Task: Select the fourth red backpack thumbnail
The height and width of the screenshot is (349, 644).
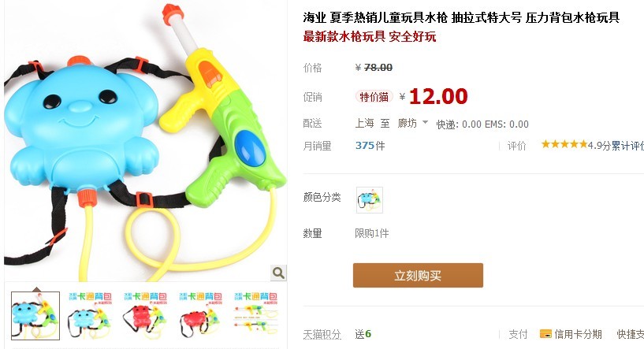Action: pos(200,316)
